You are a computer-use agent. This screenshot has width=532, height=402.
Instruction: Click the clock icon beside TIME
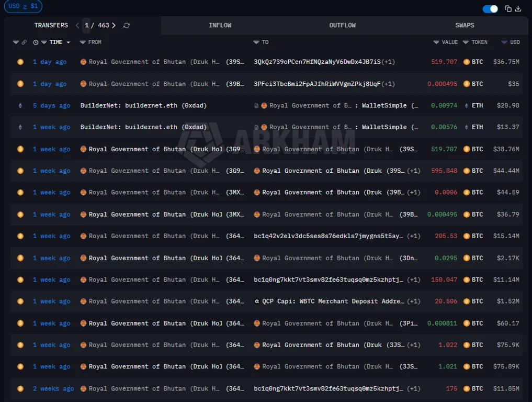[x=36, y=42]
